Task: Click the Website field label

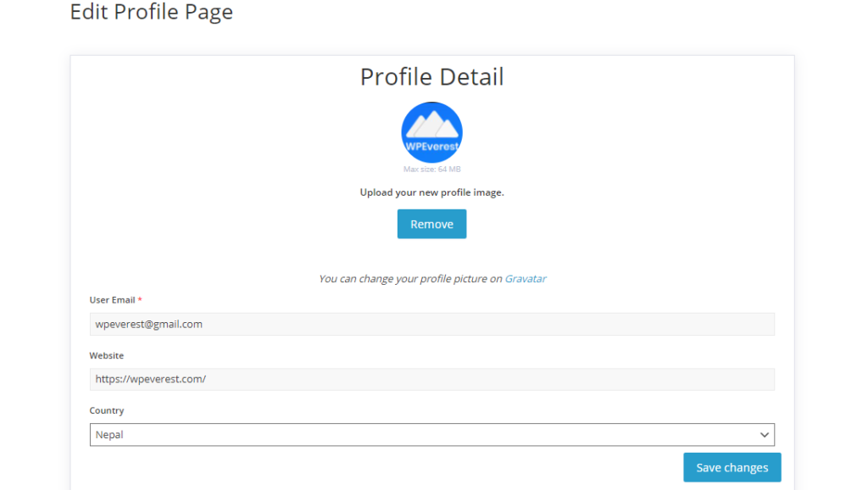Action: [x=107, y=355]
